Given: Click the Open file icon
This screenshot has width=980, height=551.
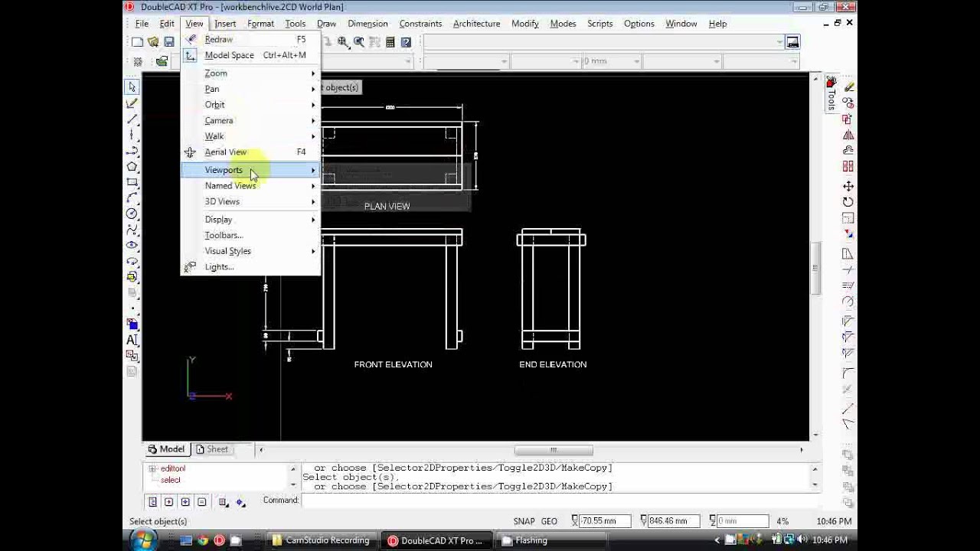Looking at the screenshot, I should (x=153, y=42).
